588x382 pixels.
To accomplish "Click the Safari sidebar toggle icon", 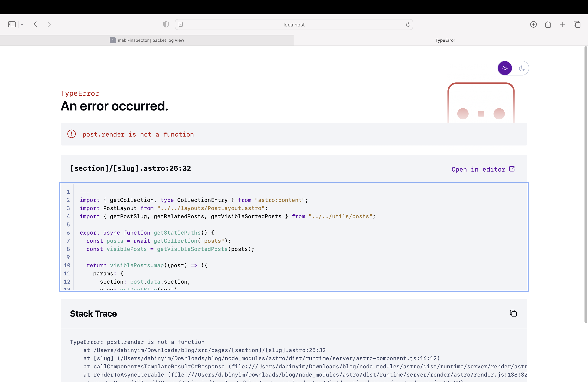I will (x=12, y=24).
